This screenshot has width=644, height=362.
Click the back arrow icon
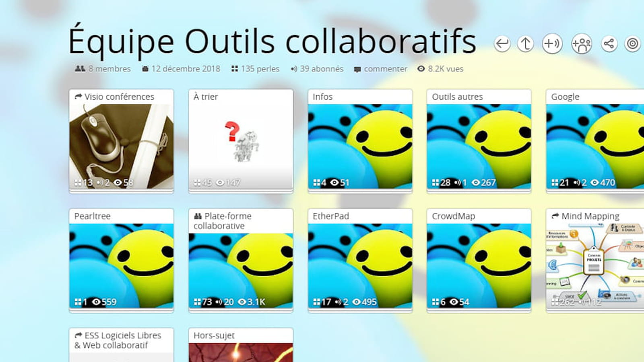[x=502, y=43]
